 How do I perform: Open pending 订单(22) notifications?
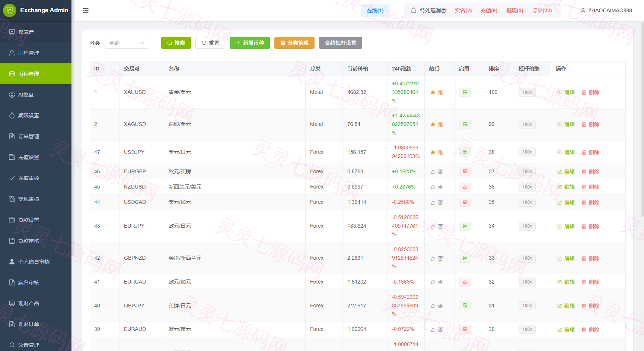click(542, 10)
